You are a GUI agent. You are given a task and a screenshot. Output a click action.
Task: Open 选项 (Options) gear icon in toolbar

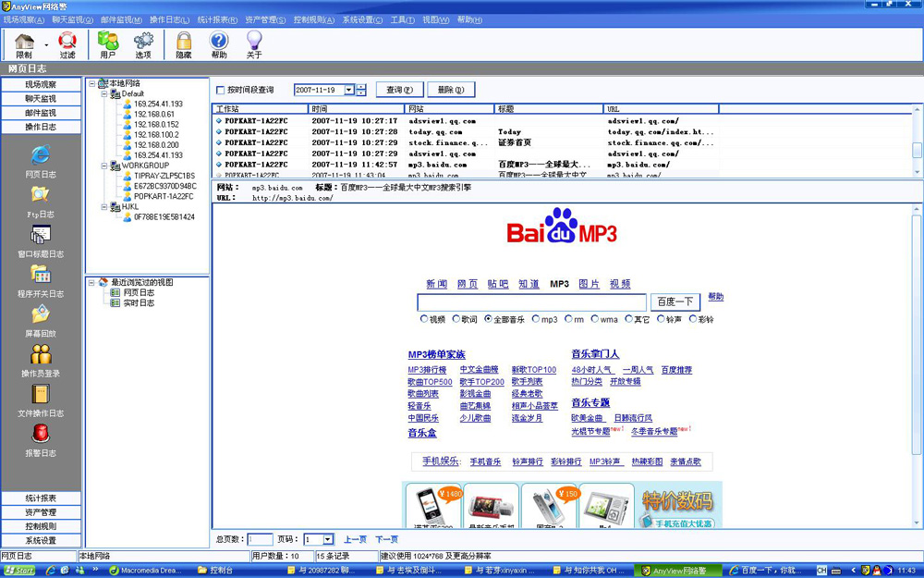click(143, 43)
